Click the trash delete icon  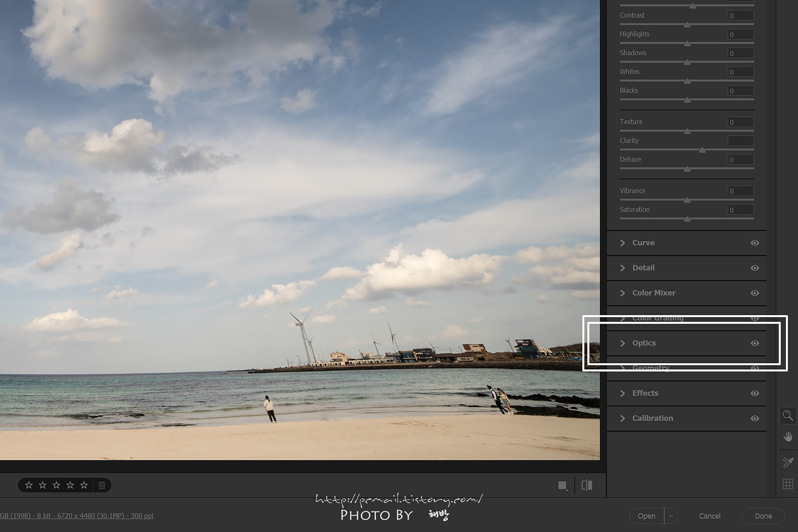102,485
